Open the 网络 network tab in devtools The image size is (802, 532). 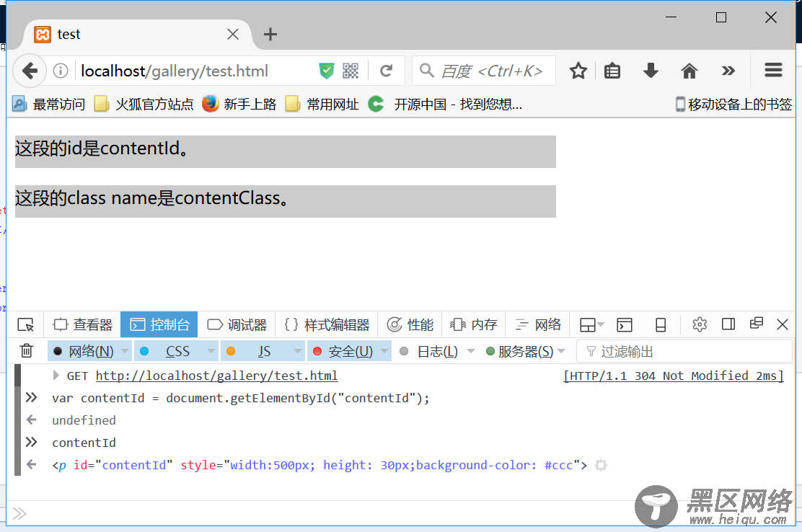click(537, 324)
